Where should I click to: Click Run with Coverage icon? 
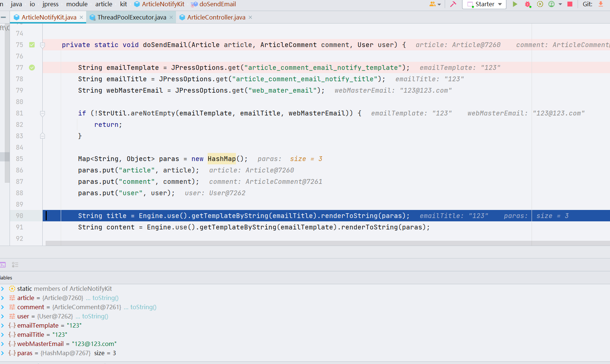tap(540, 4)
